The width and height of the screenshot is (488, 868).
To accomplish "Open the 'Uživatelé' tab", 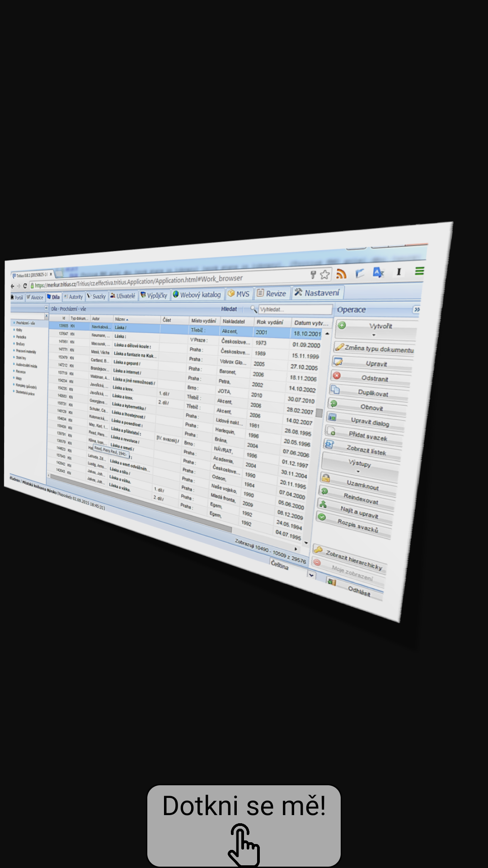I will (123, 296).
